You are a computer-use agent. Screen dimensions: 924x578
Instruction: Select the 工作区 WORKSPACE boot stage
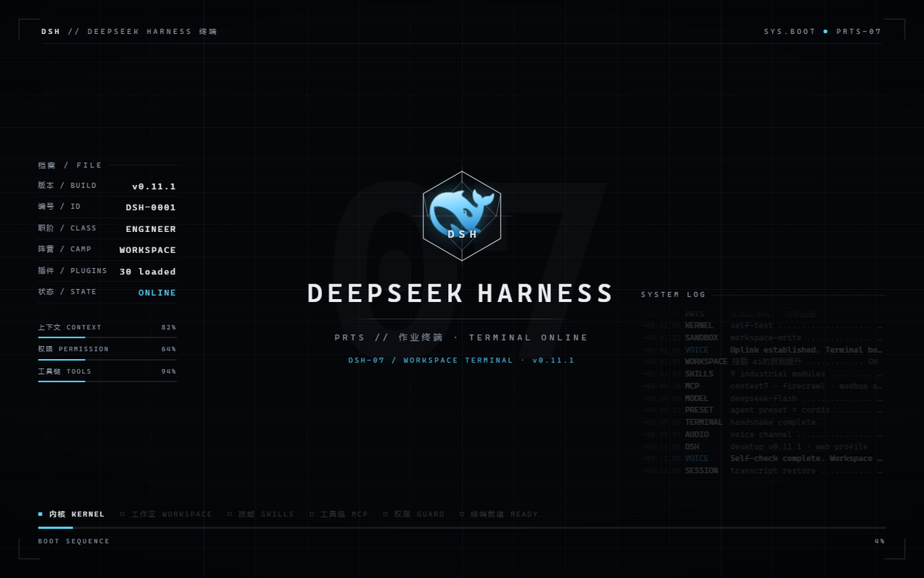(x=166, y=514)
